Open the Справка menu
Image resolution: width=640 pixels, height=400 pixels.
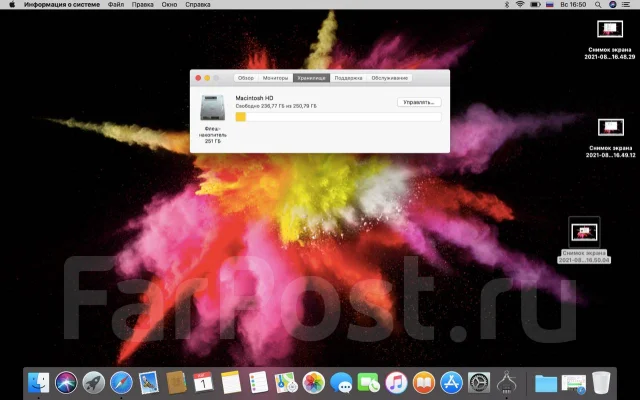coord(198,5)
